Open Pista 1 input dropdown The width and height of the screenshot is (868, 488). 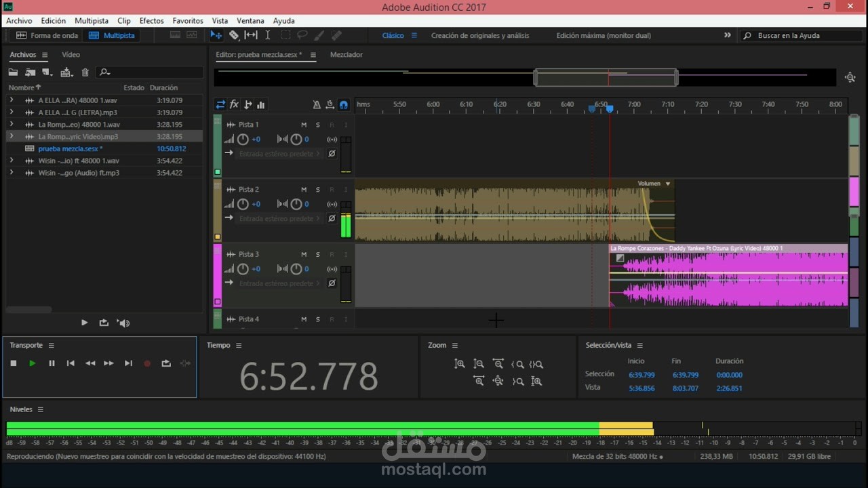click(279, 154)
